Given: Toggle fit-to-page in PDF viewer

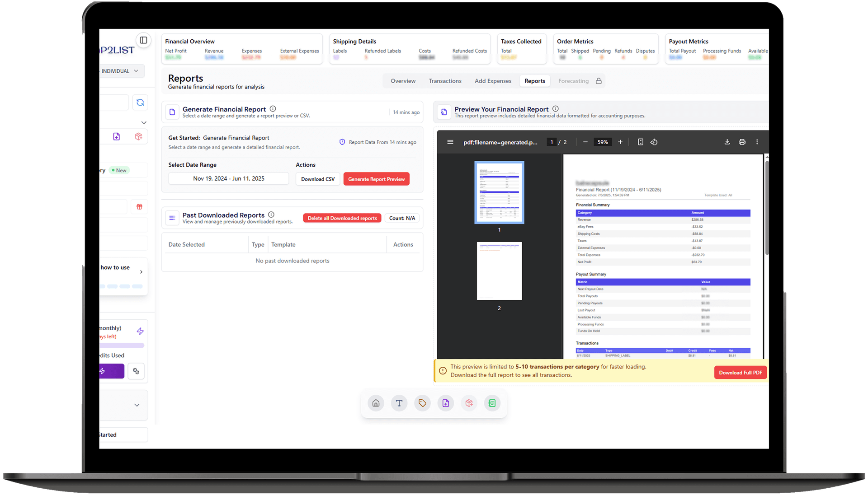Looking at the screenshot, I should point(640,141).
